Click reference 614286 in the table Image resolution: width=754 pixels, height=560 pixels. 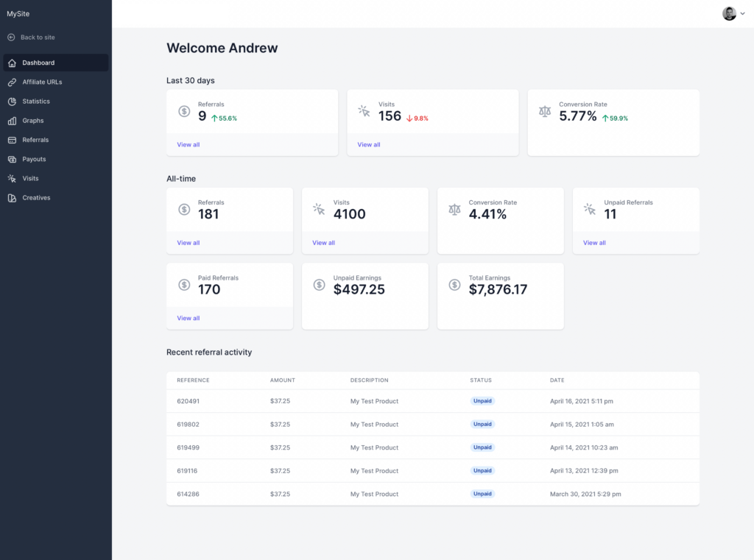(x=188, y=495)
